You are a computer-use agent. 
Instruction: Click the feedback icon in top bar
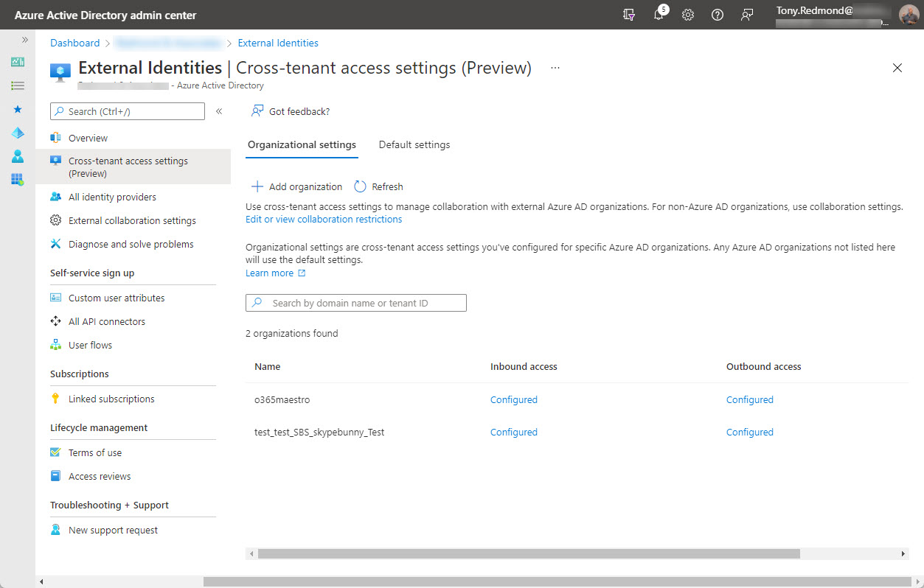[747, 15]
